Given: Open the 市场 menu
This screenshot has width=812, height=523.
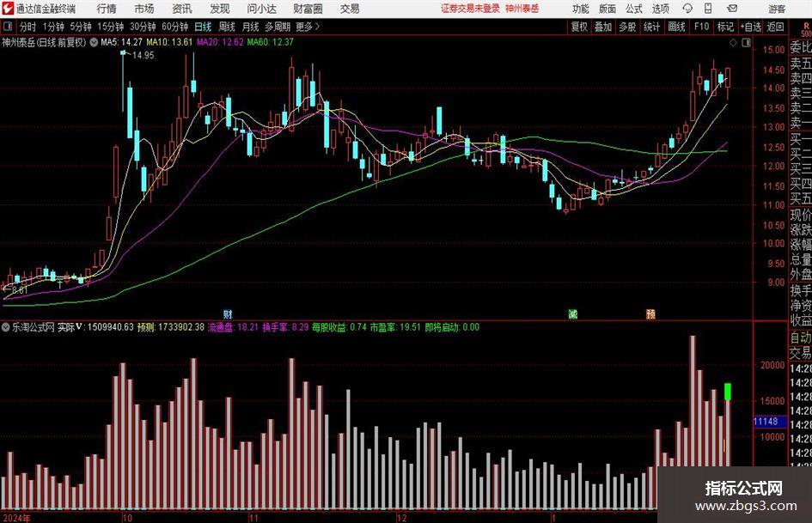Looking at the screenshot, I should 144,9.
